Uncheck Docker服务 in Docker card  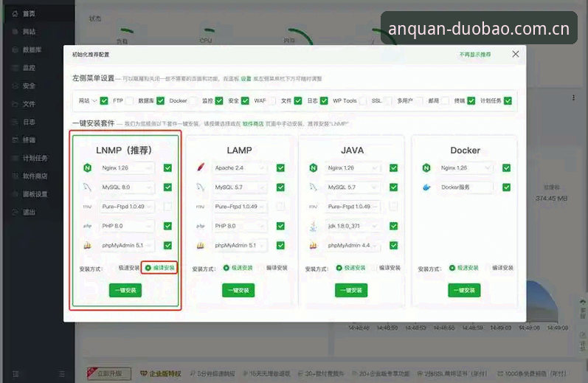pos(506,187)
